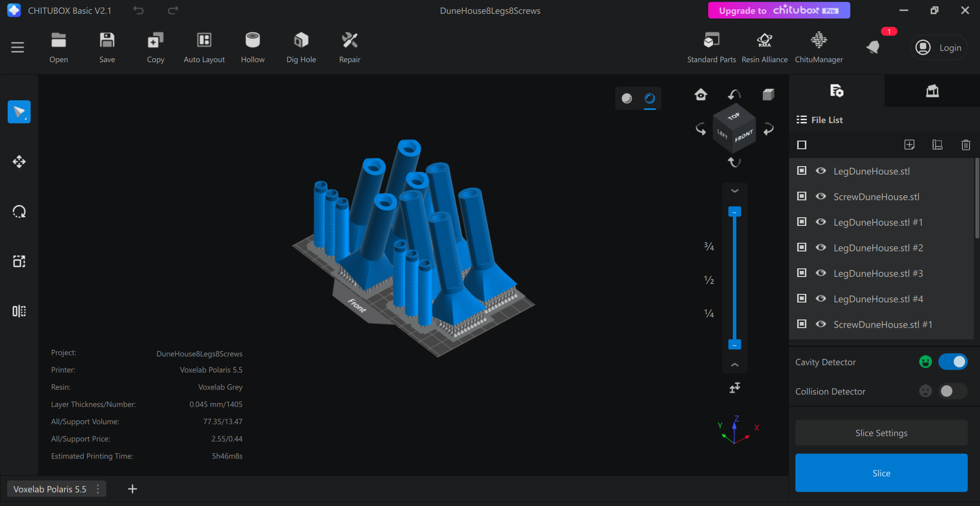The image size is (980, 506).
Task: Select the Move tool in sidebar
Action: click(x=19, y=162)
